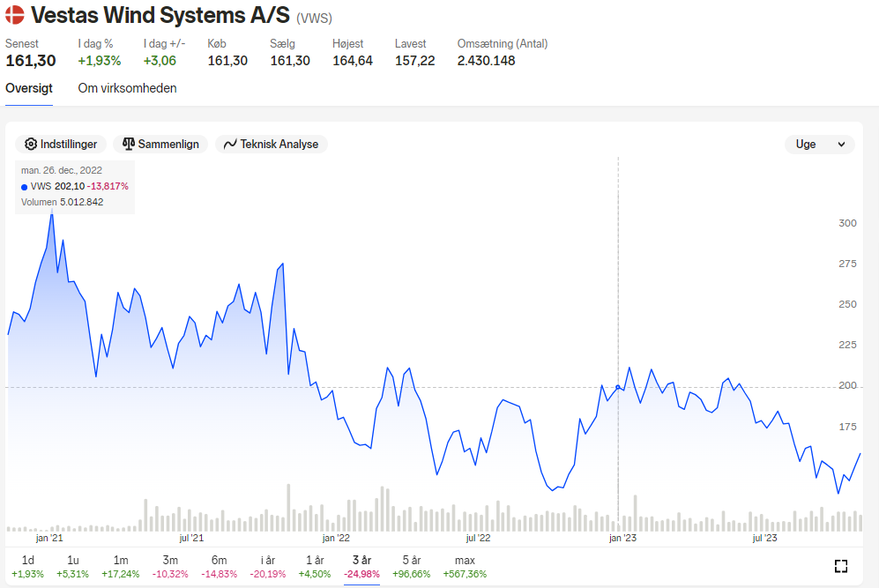
Task: Click the jul '21 axis label
Action: tap(191, 538)
